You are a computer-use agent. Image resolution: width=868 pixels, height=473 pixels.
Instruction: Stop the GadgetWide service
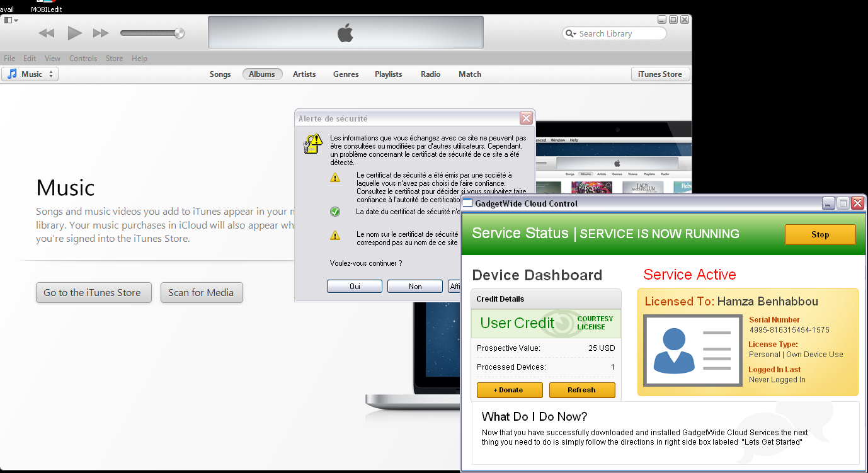pos(820,234)
